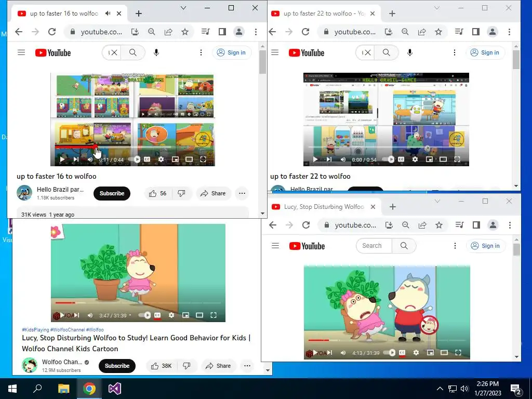The image size is (532, 399).
Task: Open YouTube search in 'up to faster 22' window
Action: (x=387, y=52)
